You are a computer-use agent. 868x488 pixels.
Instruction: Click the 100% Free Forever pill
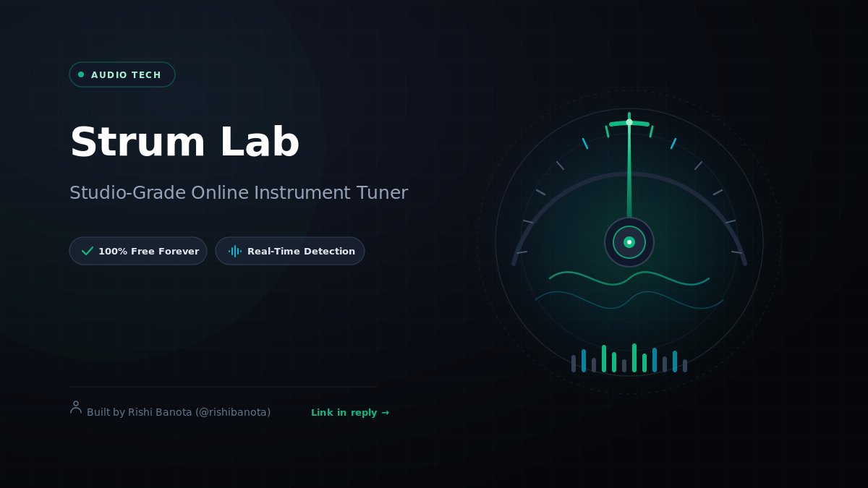pos(138,251)
